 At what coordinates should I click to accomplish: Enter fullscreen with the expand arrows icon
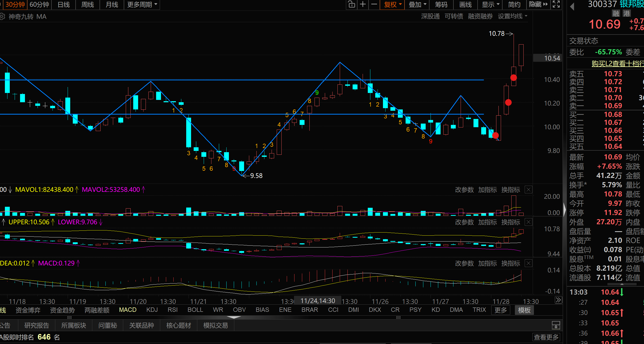556,4
